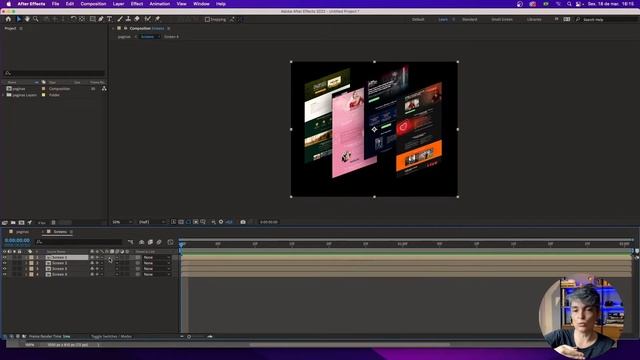This screenshot has height=360, width=640.
Task: Open viewer magnification ratio dropdown
Action: 122,222
